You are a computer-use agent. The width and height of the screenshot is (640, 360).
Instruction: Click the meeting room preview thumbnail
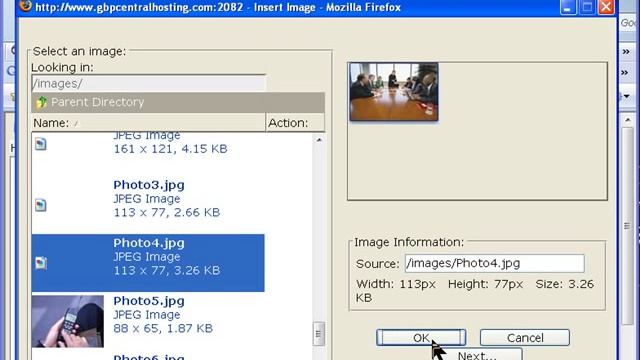(x=394, y=92)
